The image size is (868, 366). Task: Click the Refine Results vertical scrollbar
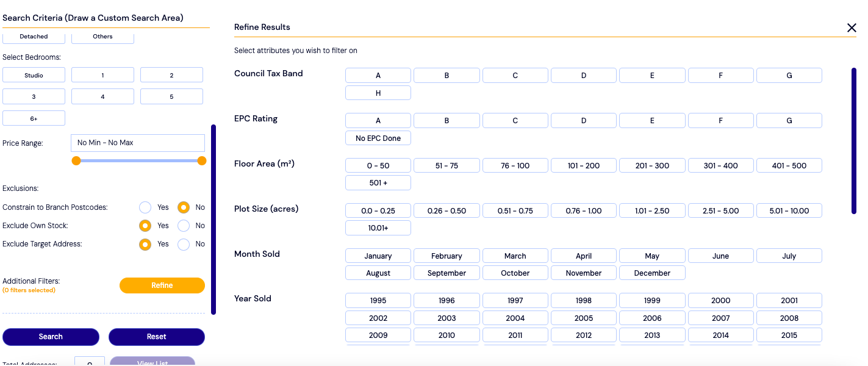pyautogui.click(x=854, y=141)
